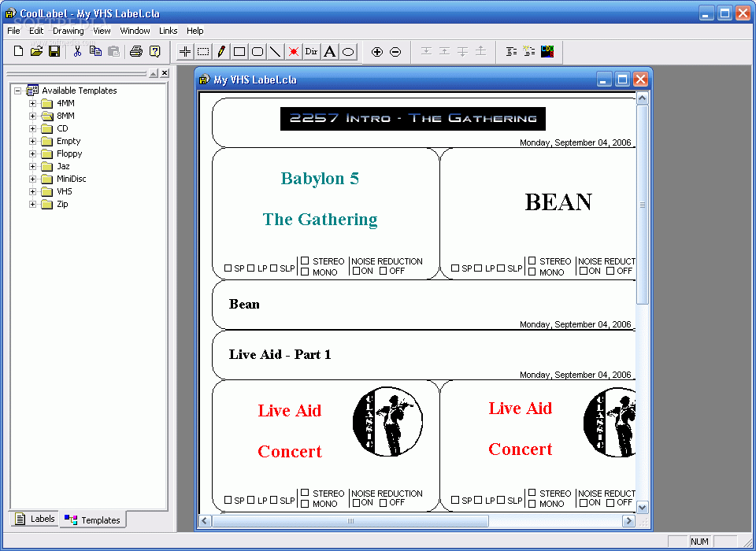Open the View menu

coord(102,31)
